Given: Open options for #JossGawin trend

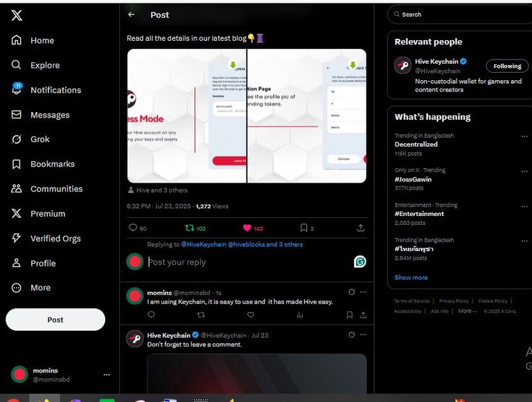Looking at the screenshot, I should tap(524, 172).
